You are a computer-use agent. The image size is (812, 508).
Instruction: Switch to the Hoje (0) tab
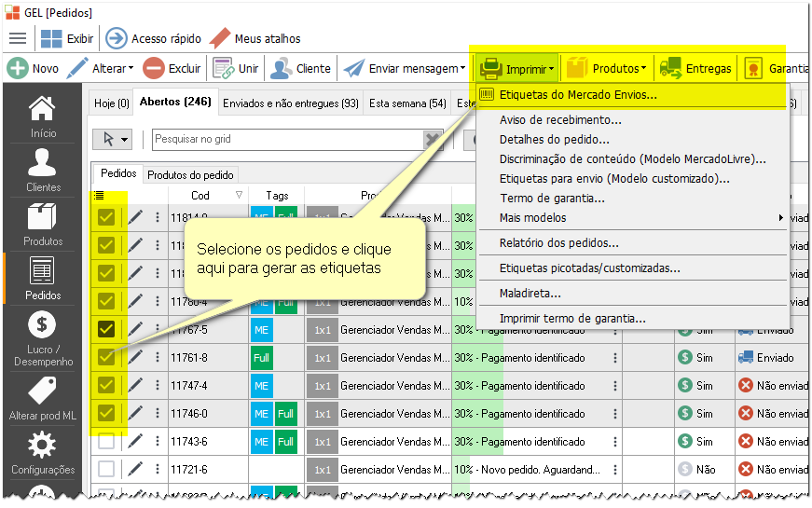111,103
